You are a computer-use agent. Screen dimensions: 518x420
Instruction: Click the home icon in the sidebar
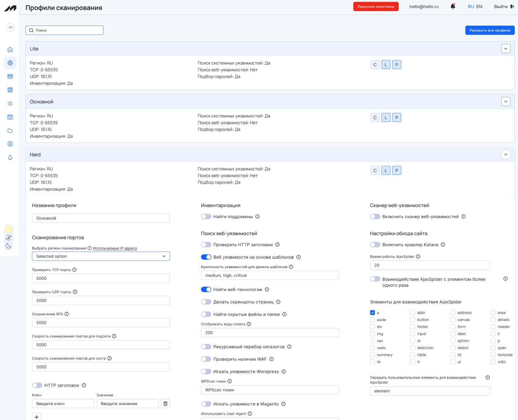coord(10,49)
